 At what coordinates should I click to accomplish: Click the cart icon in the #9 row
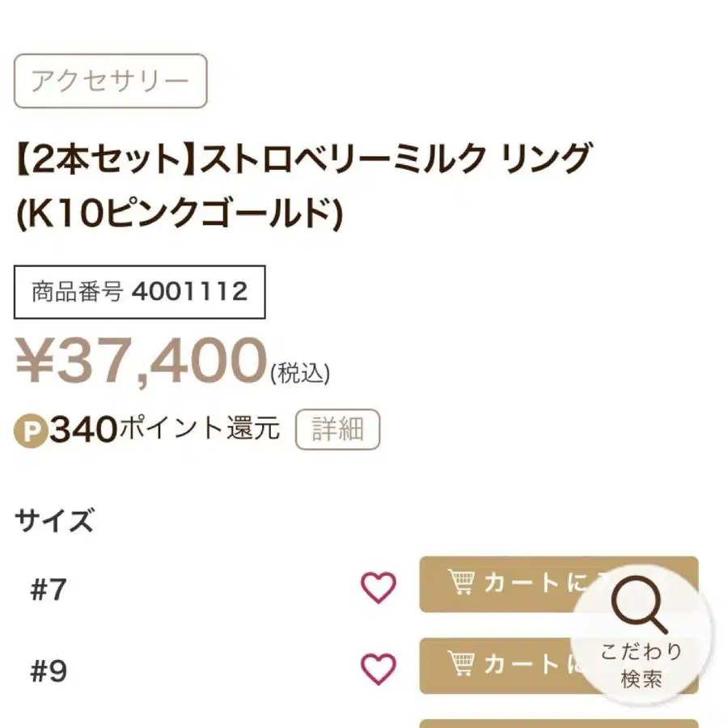tap(461, 663)
